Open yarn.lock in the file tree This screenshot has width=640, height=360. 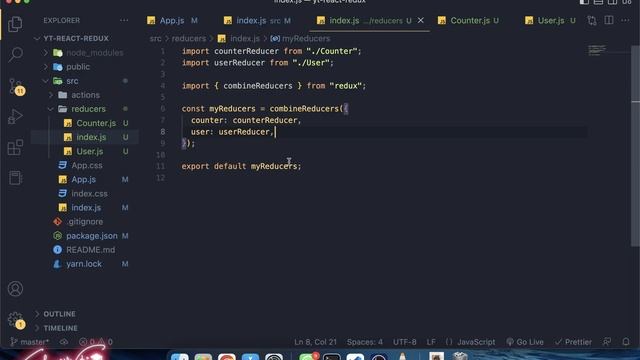[x=84, y=264]
